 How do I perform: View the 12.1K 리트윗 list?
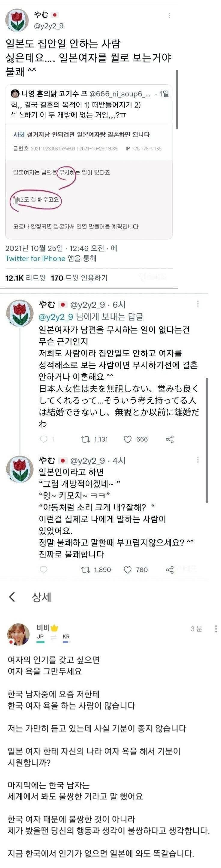[25, 278]
